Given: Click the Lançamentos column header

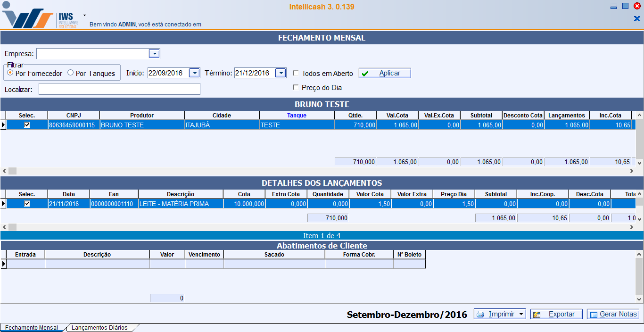Looking at the screenshot, I should (x=567, y=116).
